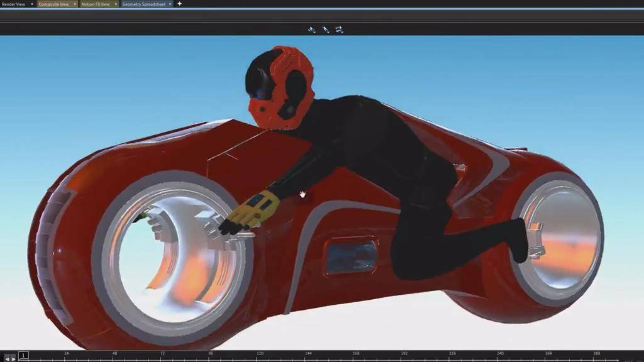
Task: Close the Composite View tab
Action: [x=74, y=4]
